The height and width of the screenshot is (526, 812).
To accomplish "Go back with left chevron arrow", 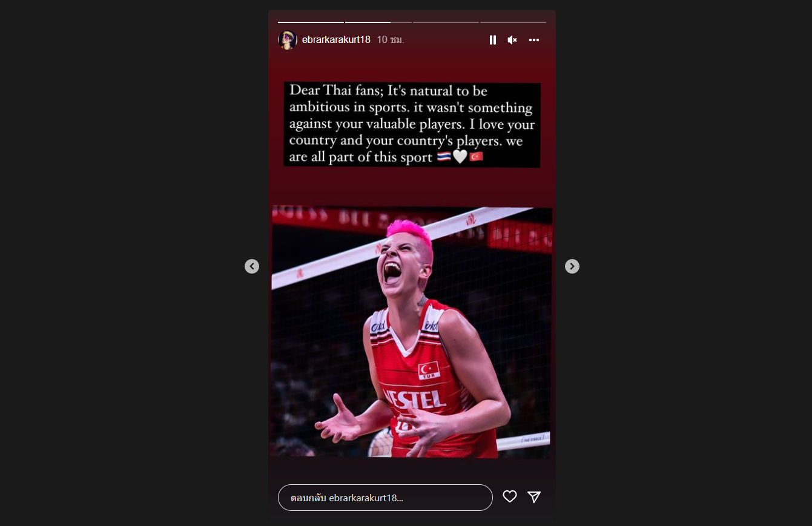I will click(x=252, y=266).
